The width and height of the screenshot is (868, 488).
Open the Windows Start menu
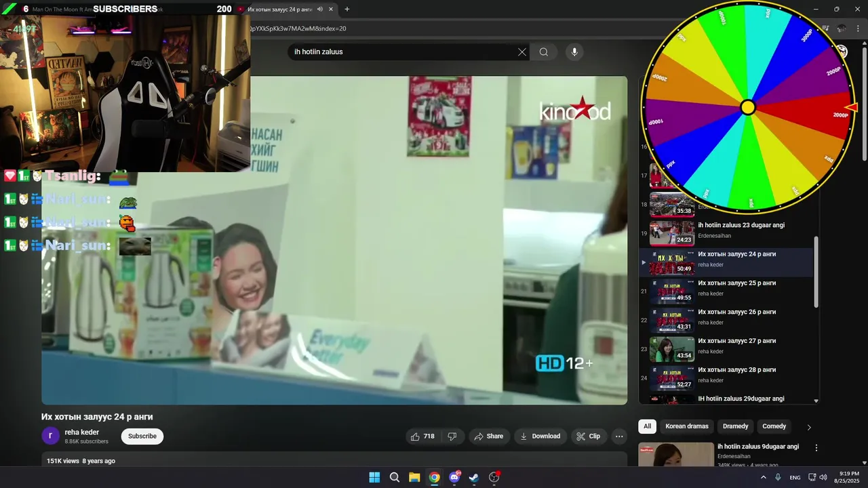point(374,477)
